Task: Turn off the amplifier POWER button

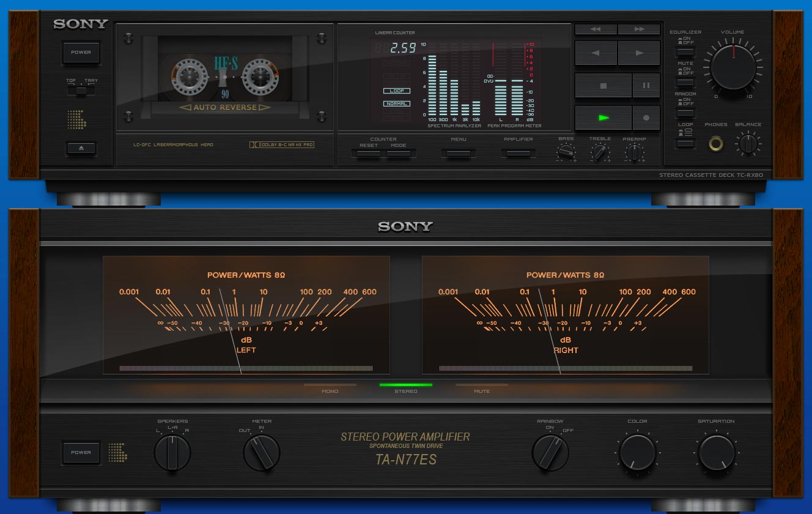Action: [81, 453]
